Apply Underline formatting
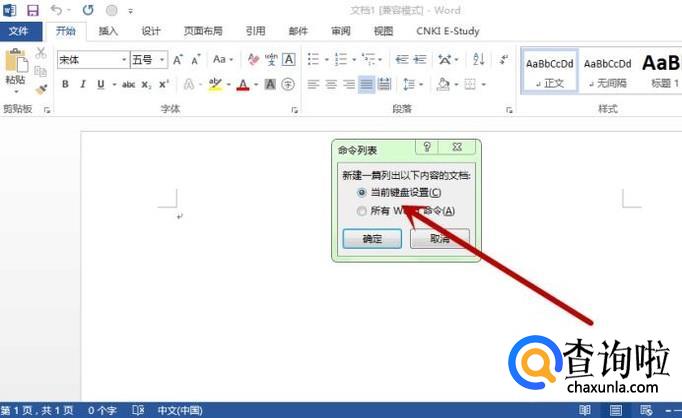This screenshot has height=418, width=682. click(x=101, y=84)
